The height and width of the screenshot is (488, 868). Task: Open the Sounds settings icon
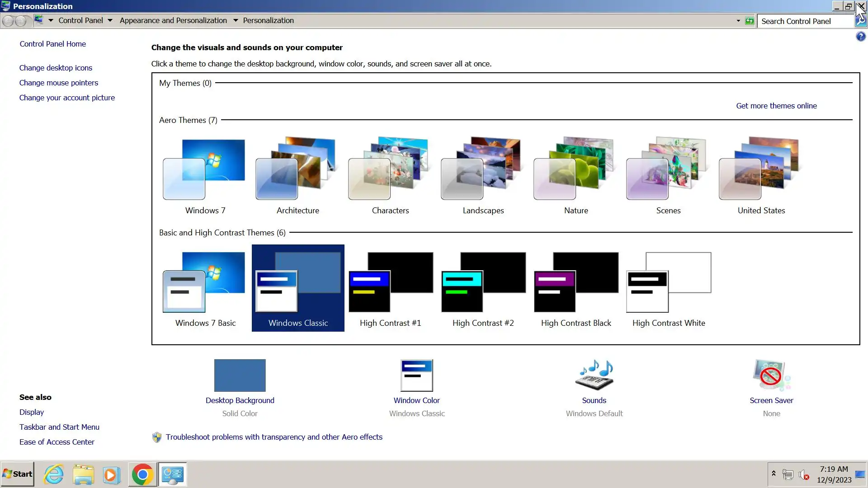coord(594,375)
